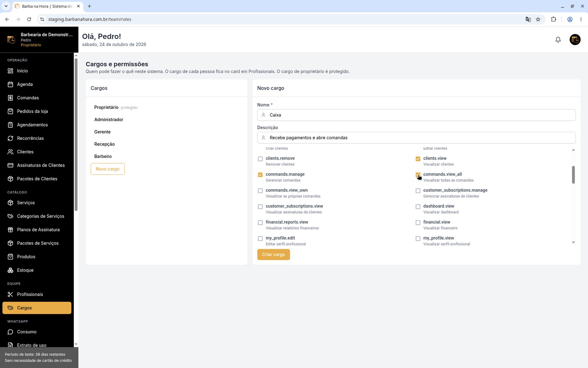588x368 pixels.
Task: Open browser tab list dropdown arrow
Action: [x=6, y=6]
